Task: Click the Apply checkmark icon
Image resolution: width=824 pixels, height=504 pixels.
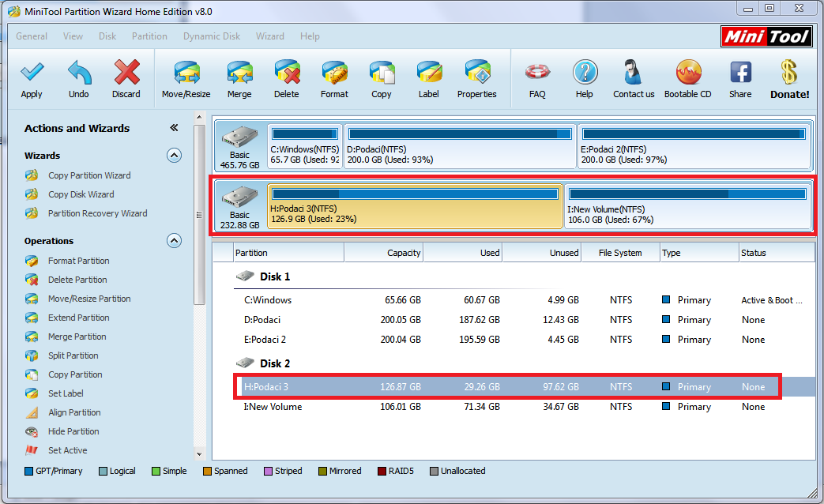Action: pyautogui.click(x=32, y=73)
